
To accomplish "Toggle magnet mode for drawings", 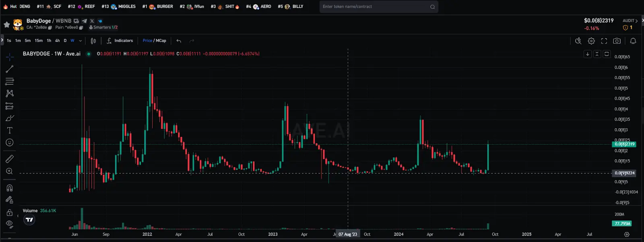I will point(10,188).
